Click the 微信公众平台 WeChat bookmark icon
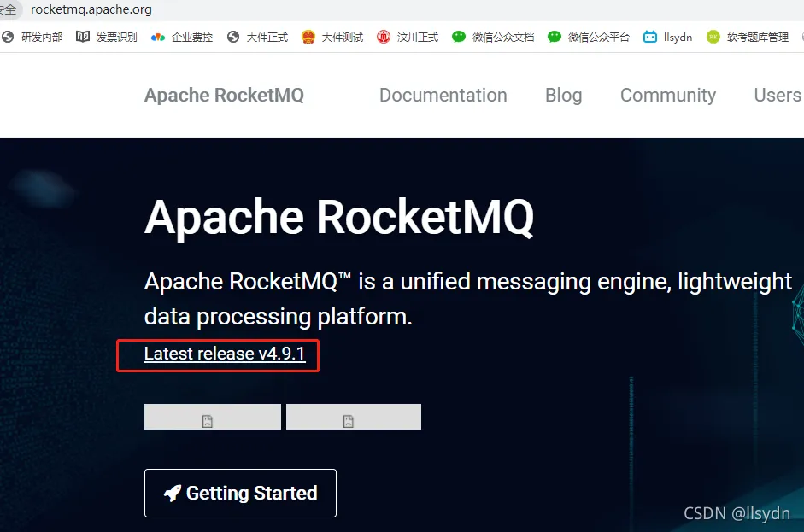This screenshot has height=532, width=804. pos(555,37)
